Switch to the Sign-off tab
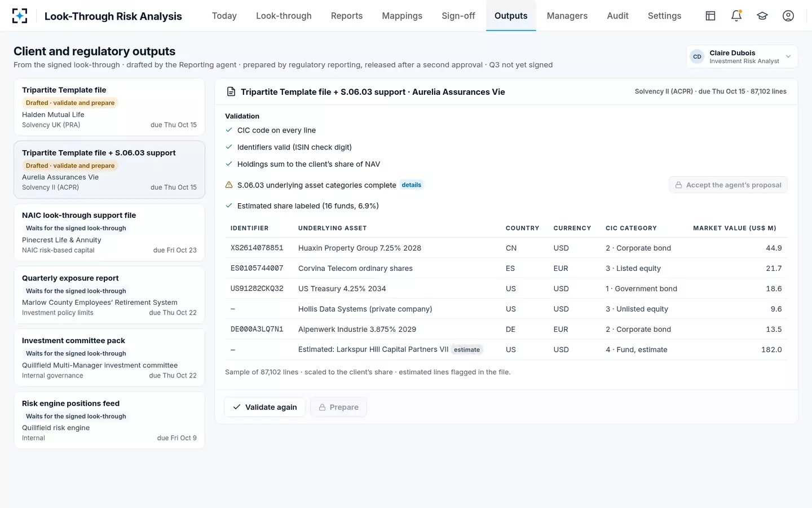The image size is (812, 508). pos(458,16)
